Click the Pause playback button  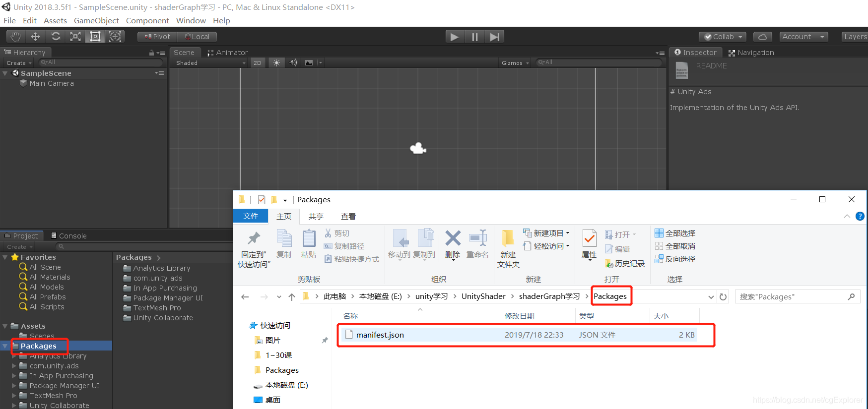474,37
